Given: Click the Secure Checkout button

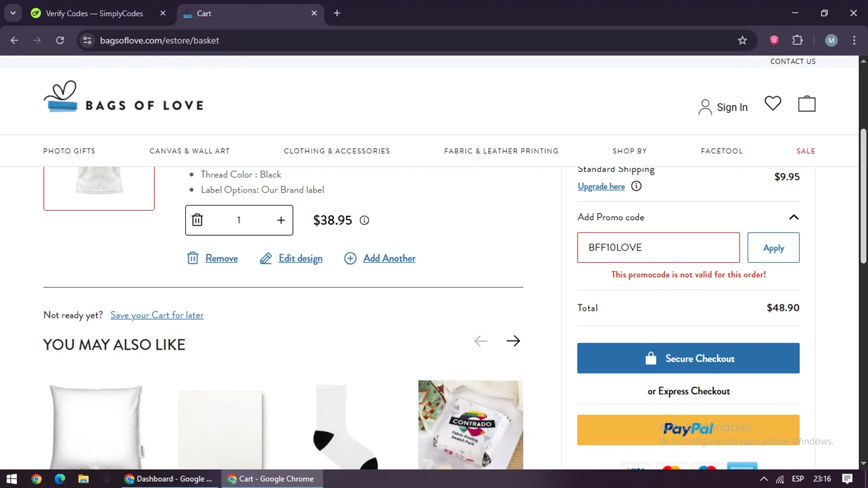Looking at the screenshot, I should (x=688, y=358).
